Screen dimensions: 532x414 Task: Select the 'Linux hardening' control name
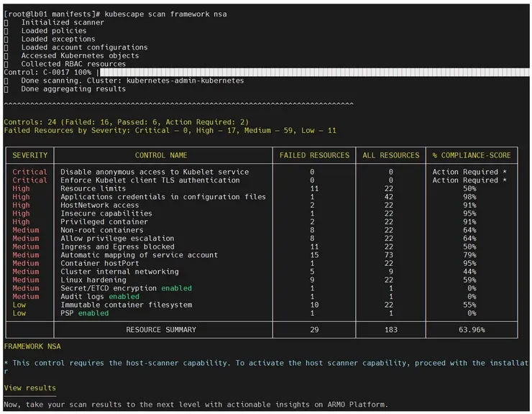tap(93, 280)
